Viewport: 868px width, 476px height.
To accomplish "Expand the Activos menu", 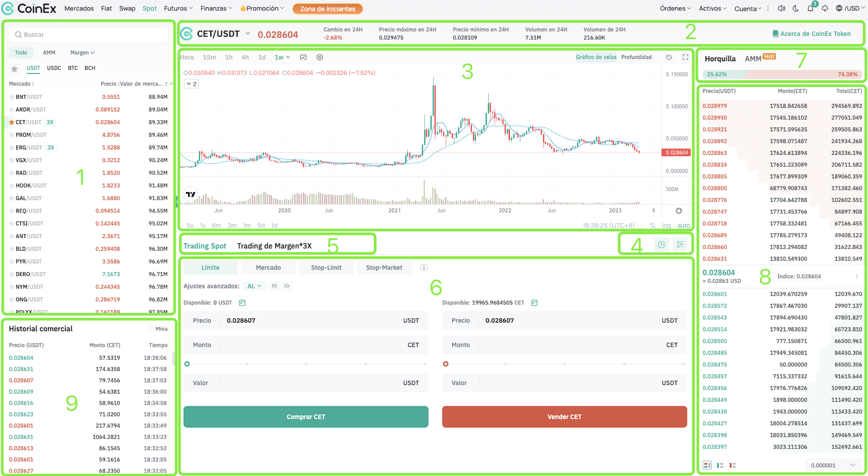I will pos(713,8).
